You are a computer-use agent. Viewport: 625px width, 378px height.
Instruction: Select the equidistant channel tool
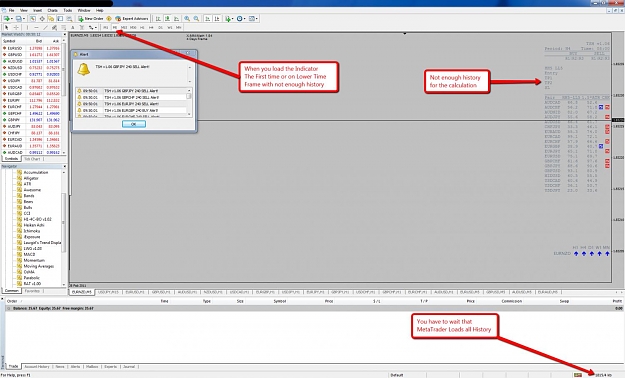(55, 28)
